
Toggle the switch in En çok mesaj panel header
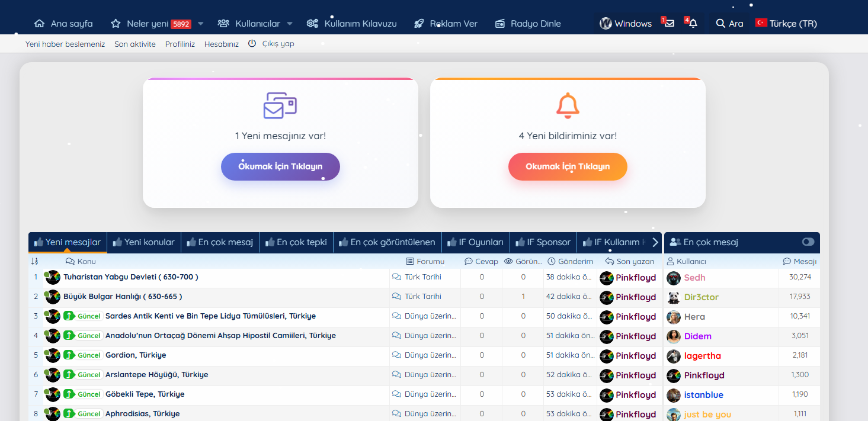pyautogui.click(x=808, y=242)
